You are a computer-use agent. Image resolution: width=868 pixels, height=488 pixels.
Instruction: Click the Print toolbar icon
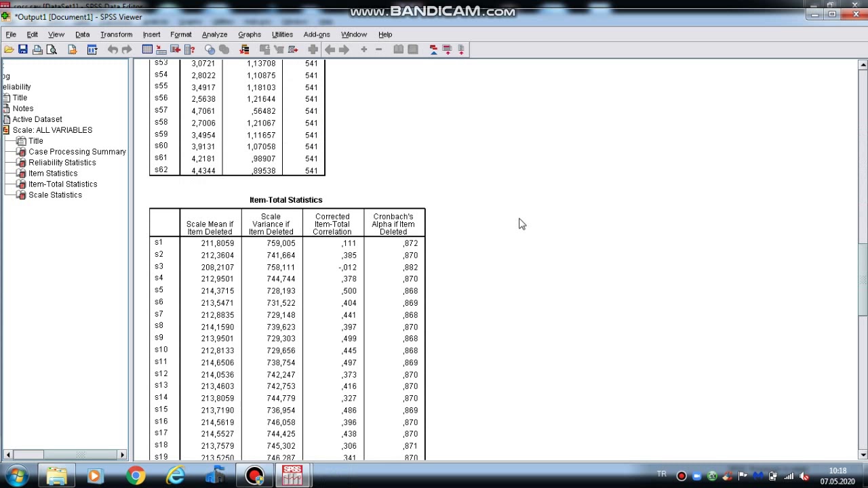[37, 49]
